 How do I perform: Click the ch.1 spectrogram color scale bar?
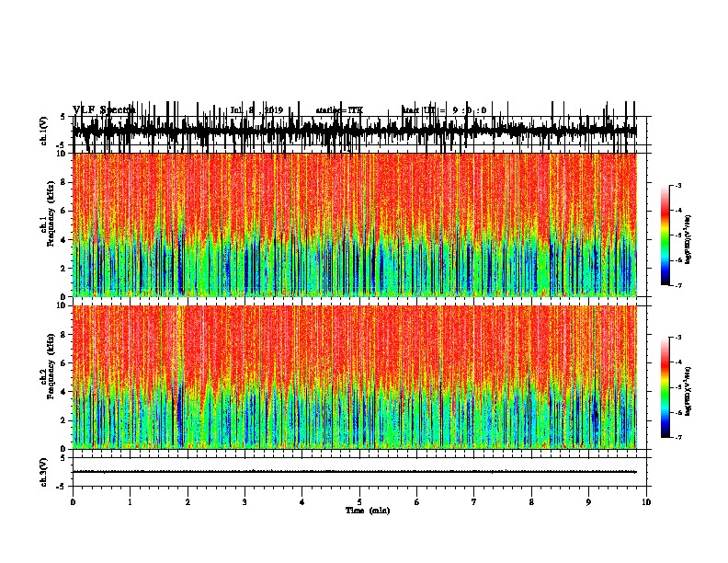point(665,235)
